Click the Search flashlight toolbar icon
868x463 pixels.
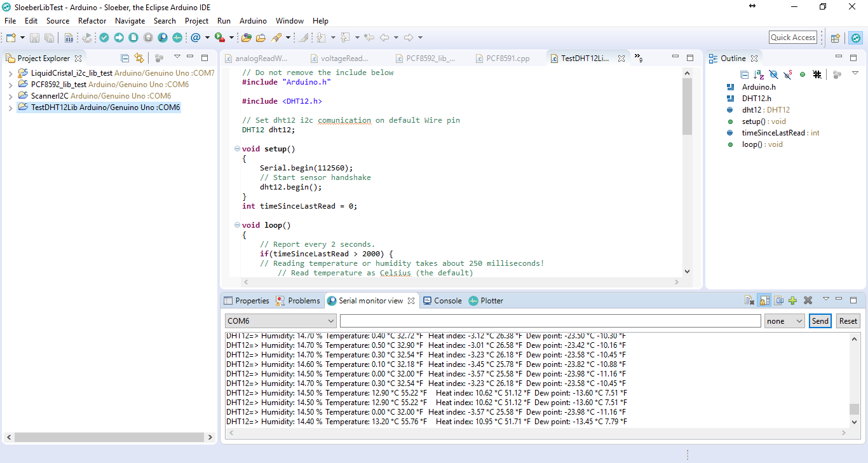click(x=276, y=38)
